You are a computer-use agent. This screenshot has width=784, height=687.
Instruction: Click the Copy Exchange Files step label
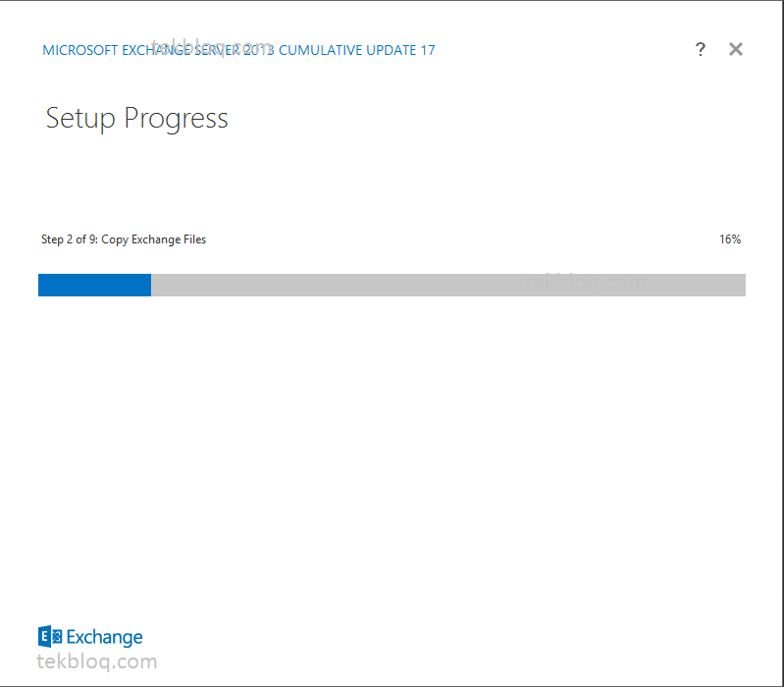pyautogui.click(x=153, y=239)
